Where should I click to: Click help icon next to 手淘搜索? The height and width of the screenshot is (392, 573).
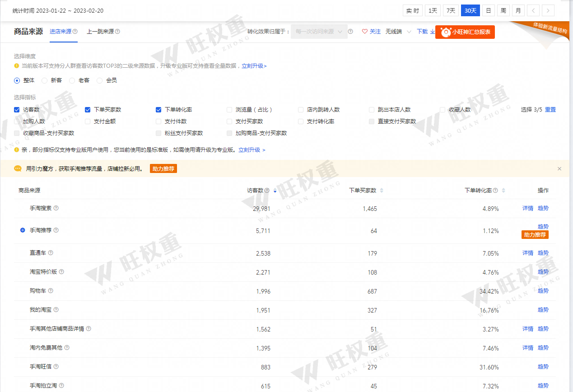point(56,208)
